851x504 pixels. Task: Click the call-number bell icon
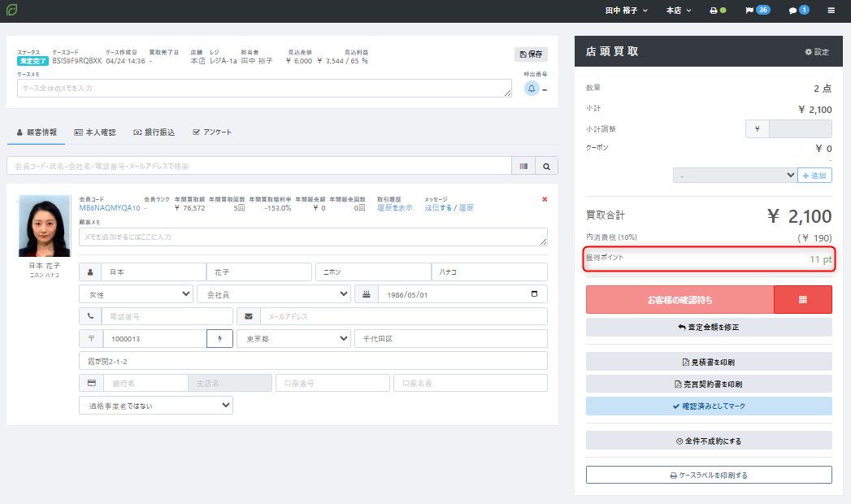[532, 89]
